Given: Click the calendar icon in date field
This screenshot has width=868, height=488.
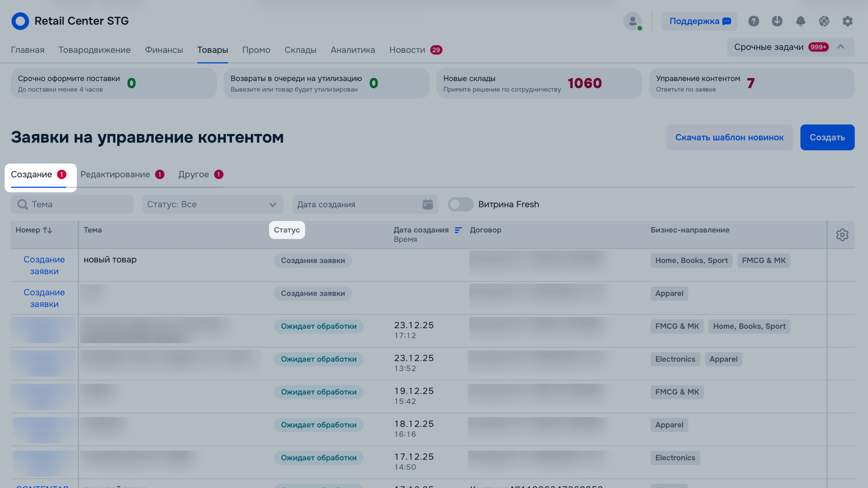Looking at the screenshot, I should (x=428, y=204).
